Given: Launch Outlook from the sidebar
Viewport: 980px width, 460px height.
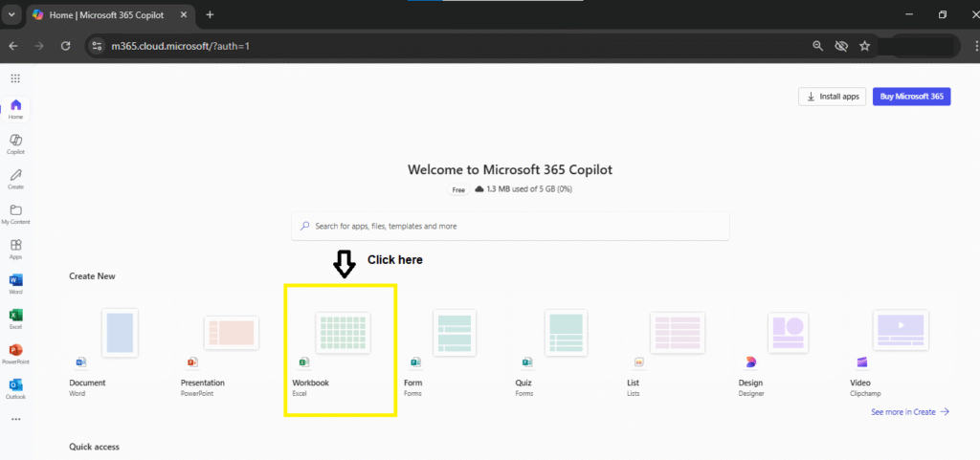Looking at the screenshot, I should point(15,389).
